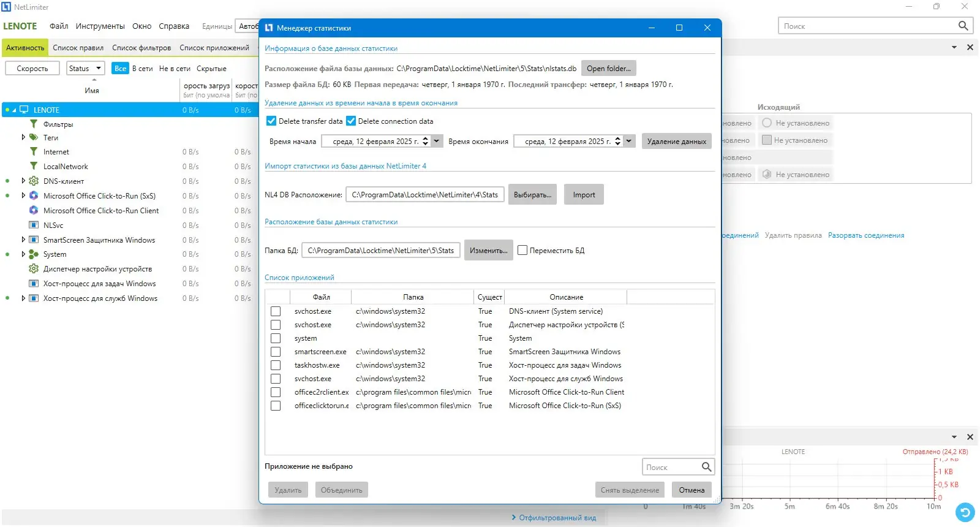Click the Хост-процесс для служб Windows icon
Screen dimensions: 980x527
34,298
